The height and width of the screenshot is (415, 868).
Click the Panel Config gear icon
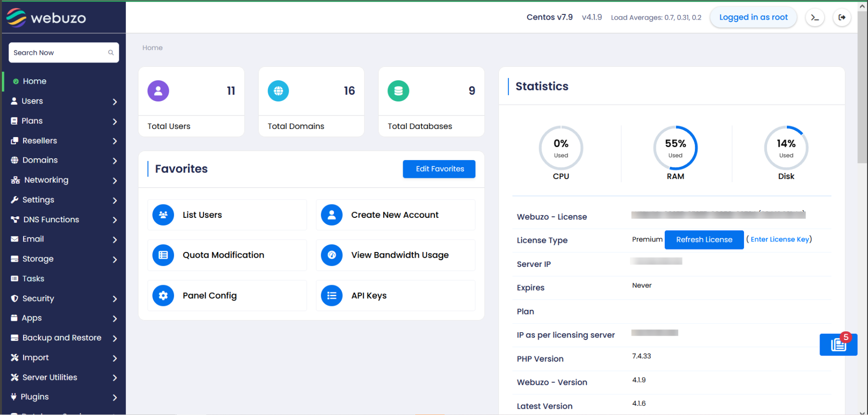(x=163, y=295)
